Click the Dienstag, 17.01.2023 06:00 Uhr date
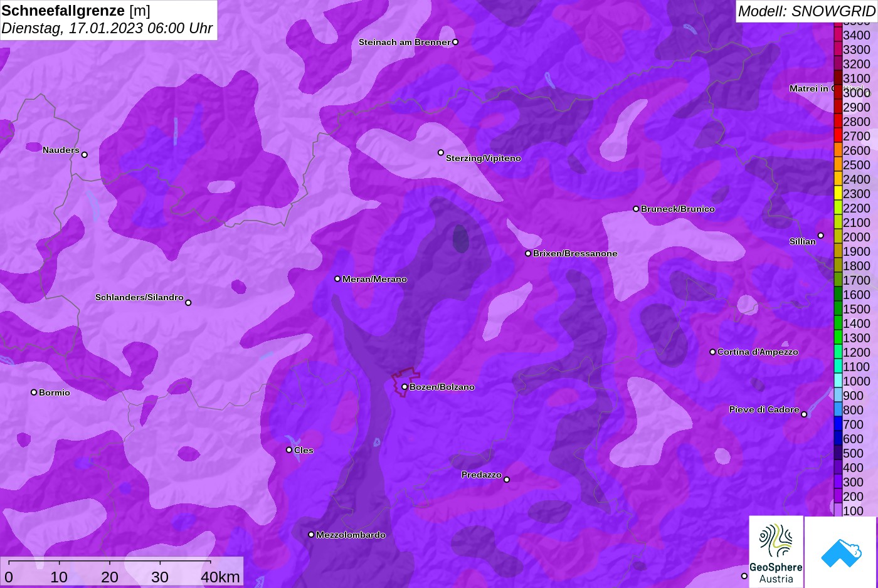Viewport: 878px width, 588px height. pos(107,28)
